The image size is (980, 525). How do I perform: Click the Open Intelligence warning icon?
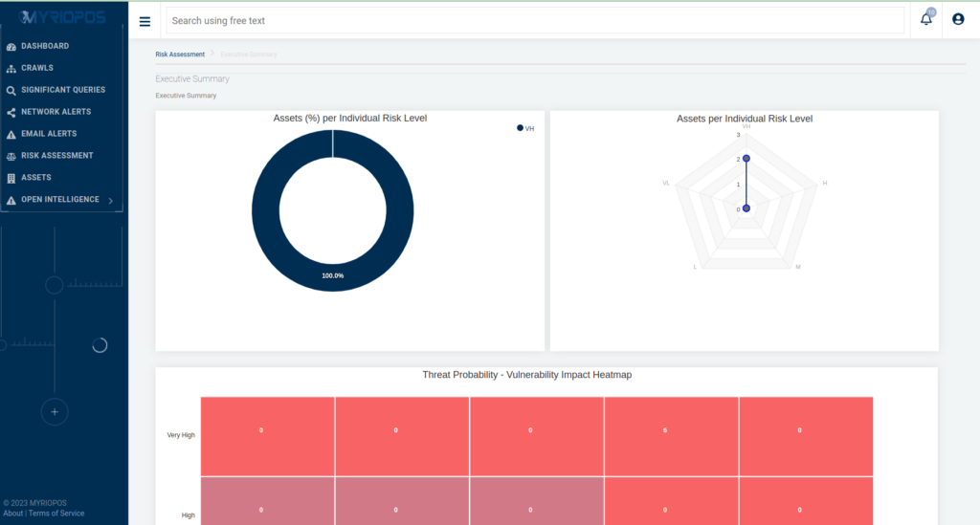coord(11,201)
